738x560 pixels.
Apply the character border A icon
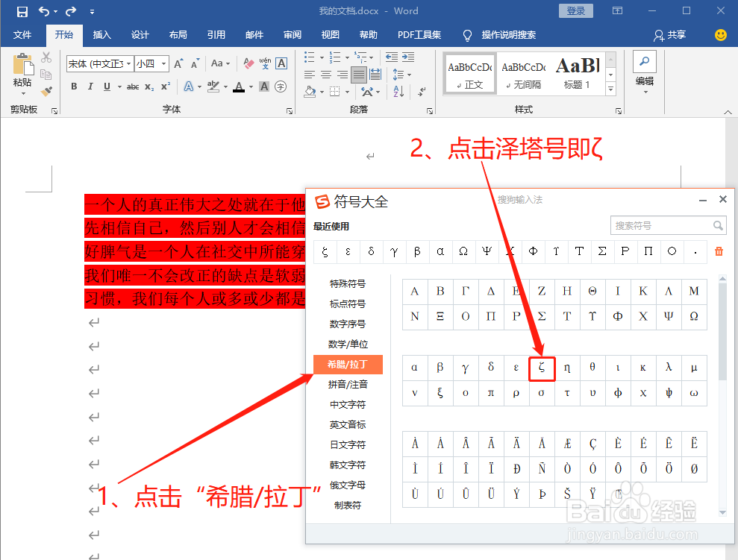coord(281,63)
